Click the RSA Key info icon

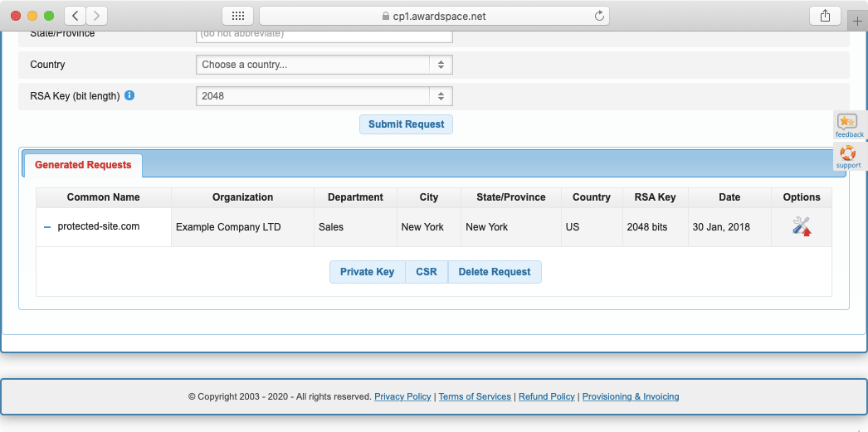129,95
